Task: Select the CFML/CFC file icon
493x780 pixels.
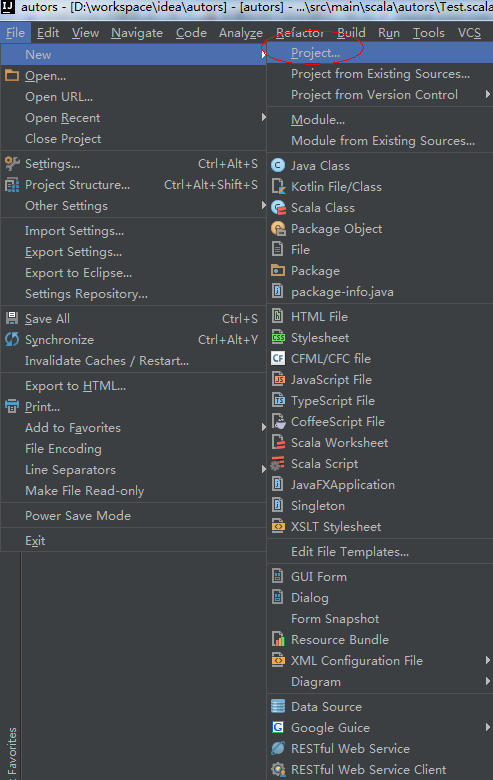Action: [x=278, y=358]
